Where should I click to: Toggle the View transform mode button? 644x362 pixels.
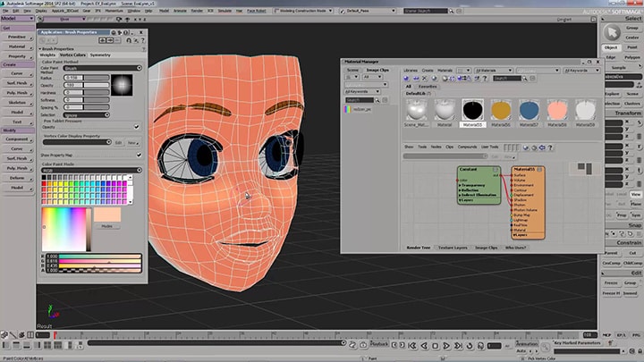click(x=636, y=194)
